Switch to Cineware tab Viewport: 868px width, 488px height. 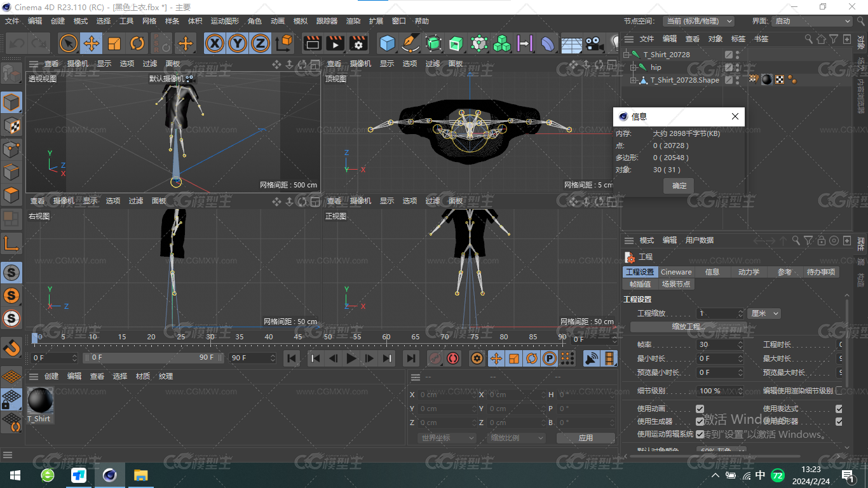point(676,272)
